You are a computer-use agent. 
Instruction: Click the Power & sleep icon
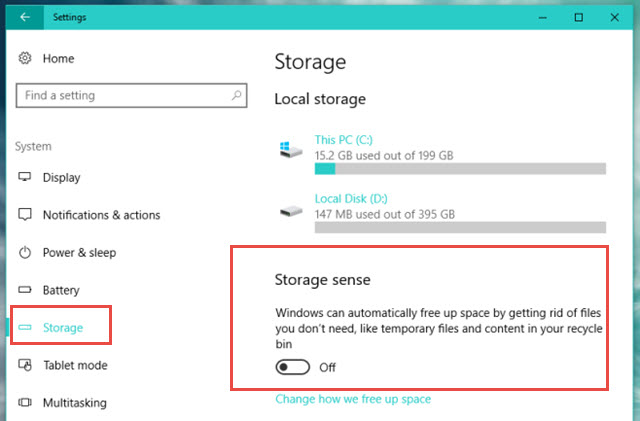[x=24, y=252]
